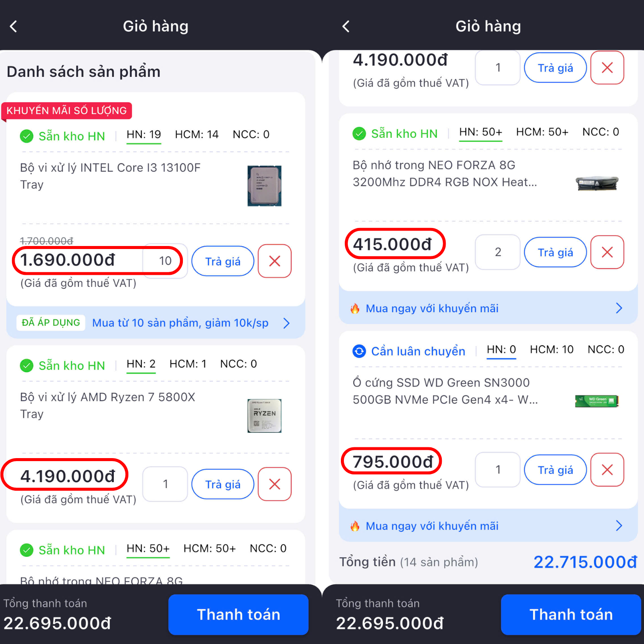
Task: Edit quantity field showing 10 for Intel CPU
Action: pyautogui.click(x=165, y=261)
